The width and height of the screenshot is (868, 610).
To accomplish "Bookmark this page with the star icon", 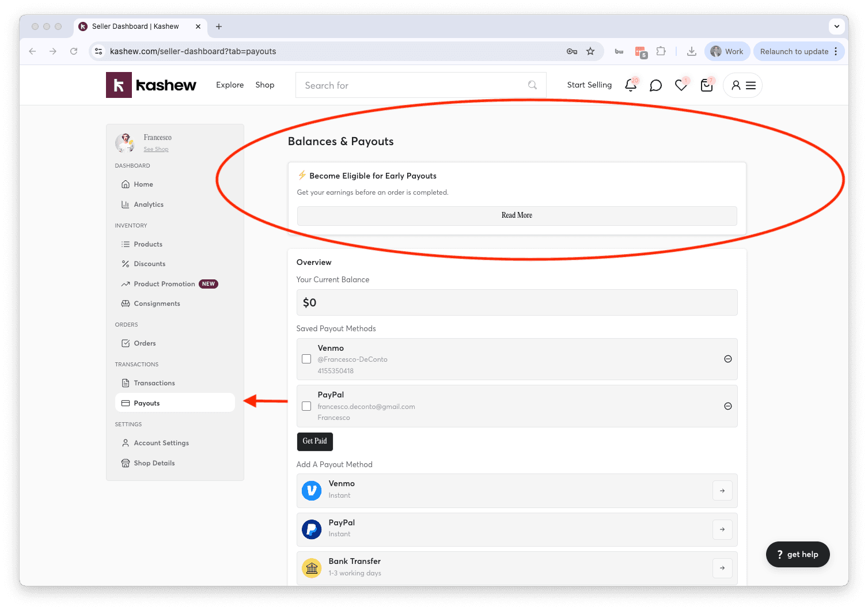I will 590,51.
